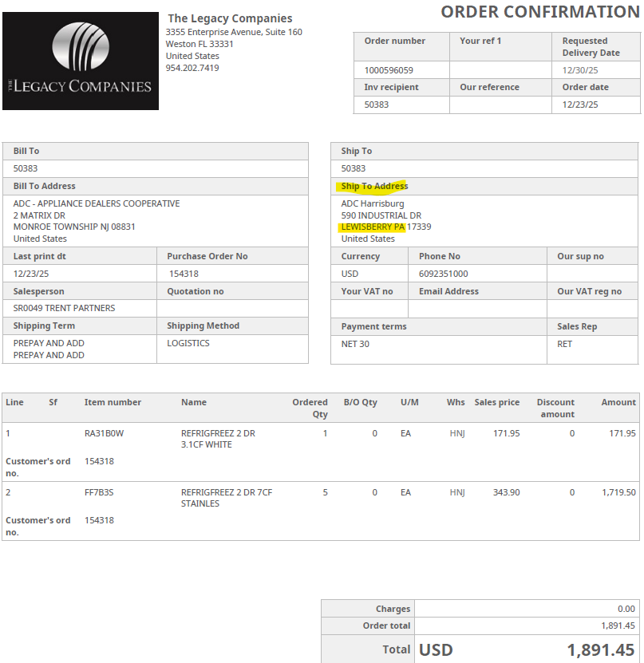This screenshot has width=644, height=663.
Task: Click the large bold Total 1,891.45
Action: (x=600, y=649)
